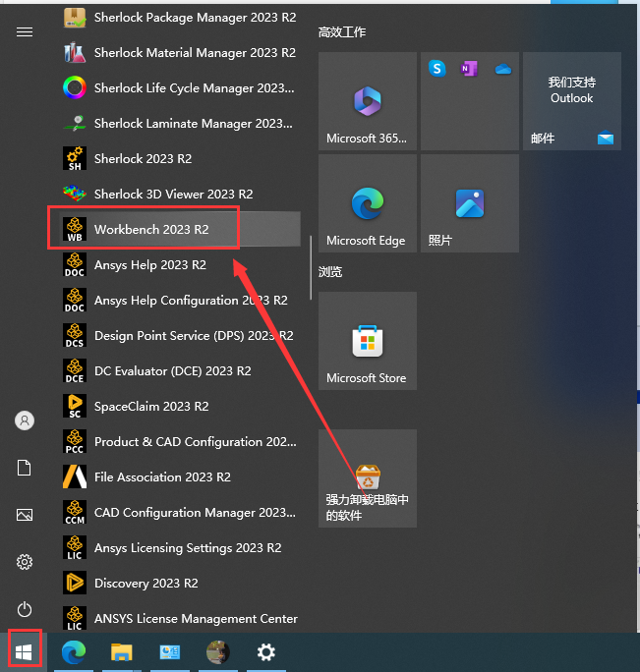Launch Discovery 2023 R2 icon
The width and height of the screenshot is (640, 672).
coord(75,583)
